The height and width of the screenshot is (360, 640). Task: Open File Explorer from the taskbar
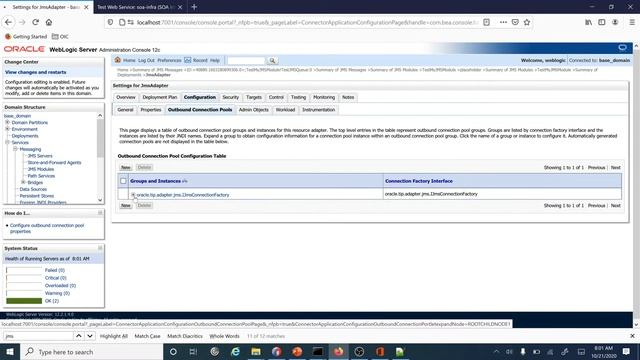[256, 351]
